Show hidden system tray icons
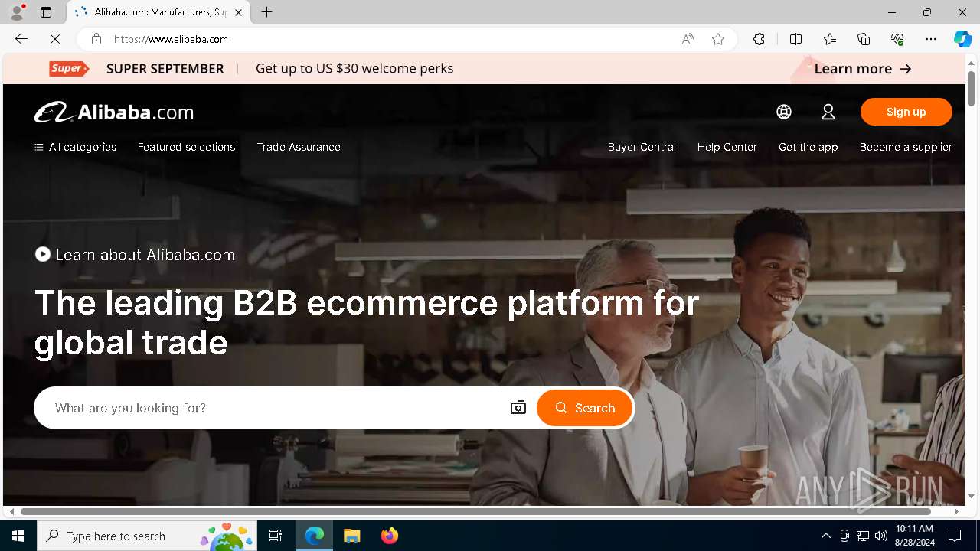980x551 pixels. (825, 536)
